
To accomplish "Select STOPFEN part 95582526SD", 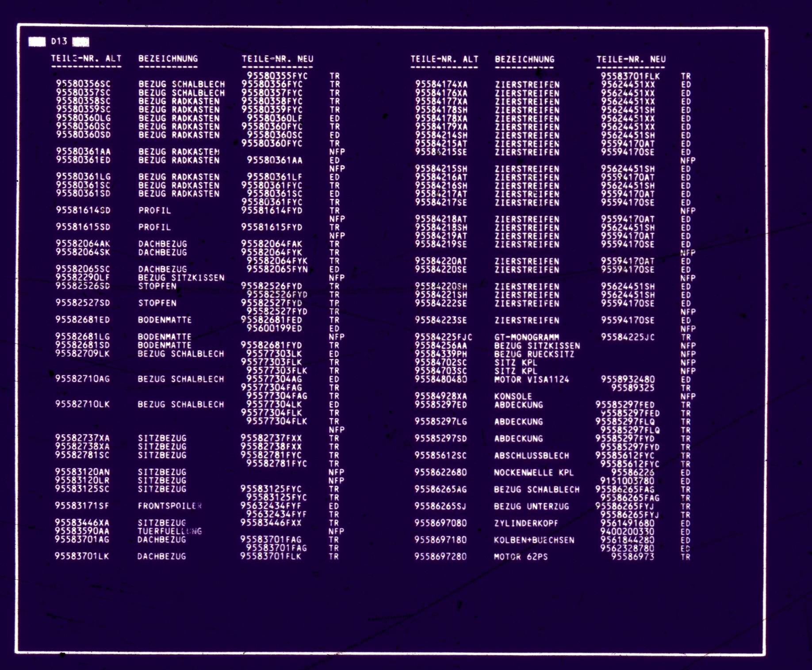I will (83, 286).
